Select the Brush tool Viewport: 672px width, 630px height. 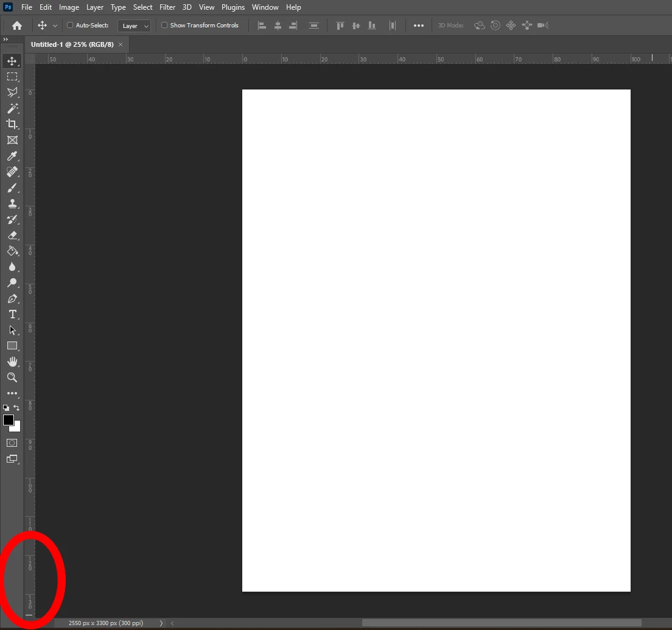[x=12, y=187]
